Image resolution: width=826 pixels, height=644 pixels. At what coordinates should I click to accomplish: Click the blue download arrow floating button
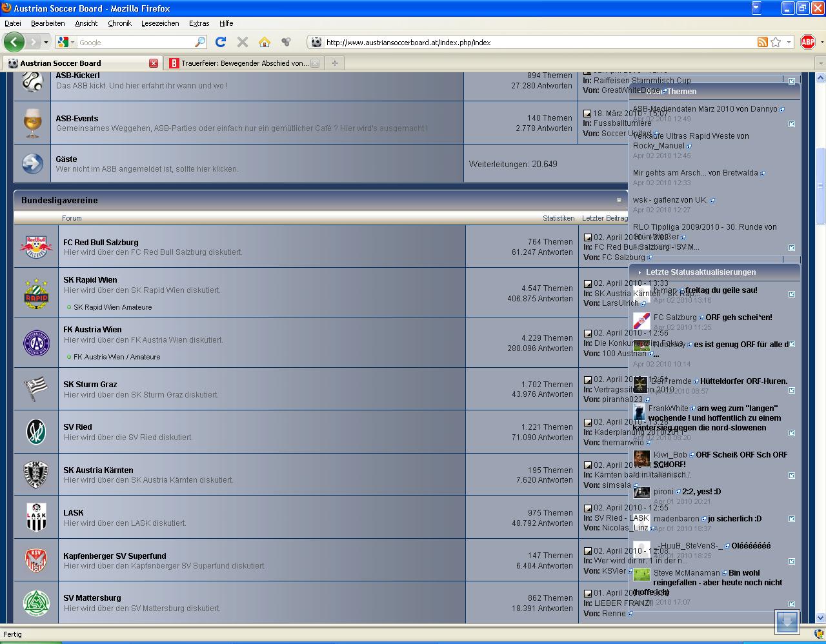pos(787,622)
